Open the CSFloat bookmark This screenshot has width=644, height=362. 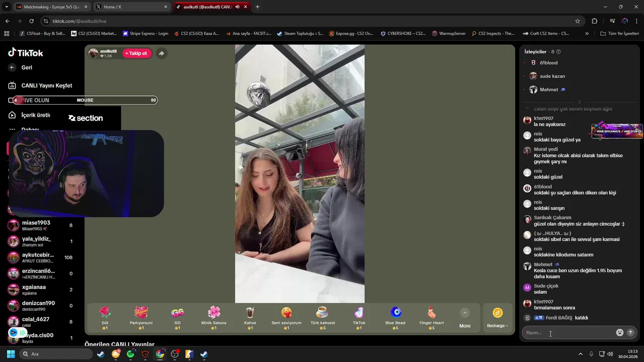coord(42,34)
